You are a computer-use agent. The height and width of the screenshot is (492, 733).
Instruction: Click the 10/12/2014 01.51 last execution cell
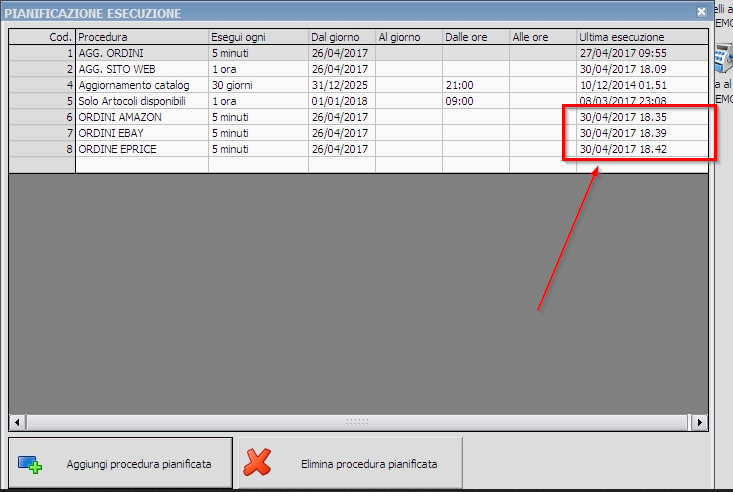[x=642, y=85]
